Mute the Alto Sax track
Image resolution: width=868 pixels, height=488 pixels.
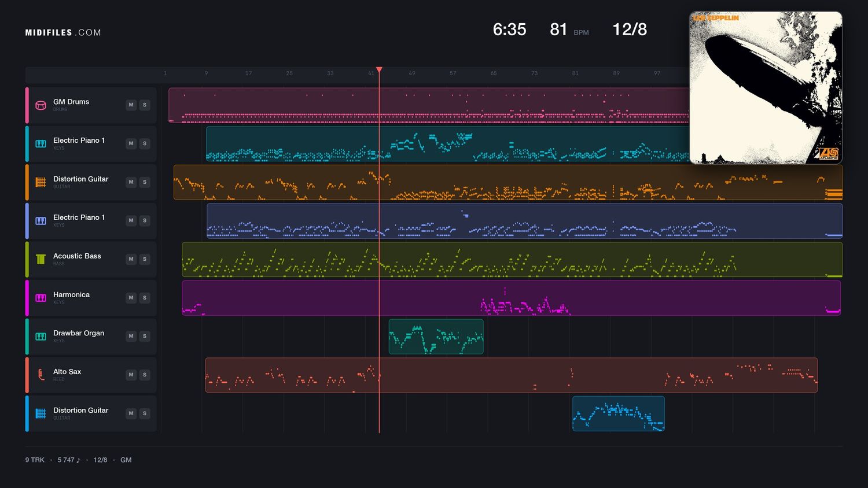click(x=131, y=375)
